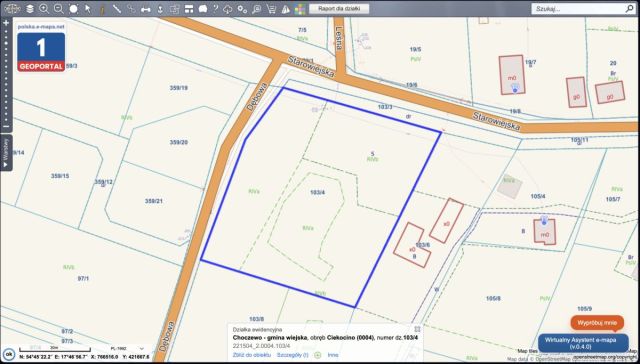Open the anchor link tool

point(160,9)
